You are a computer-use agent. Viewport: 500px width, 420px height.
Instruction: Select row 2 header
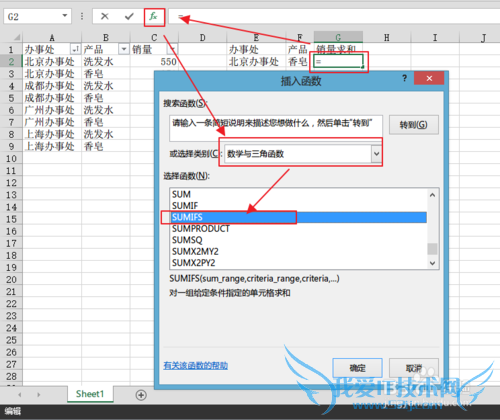pyautogui.click(x=11, y=62)
